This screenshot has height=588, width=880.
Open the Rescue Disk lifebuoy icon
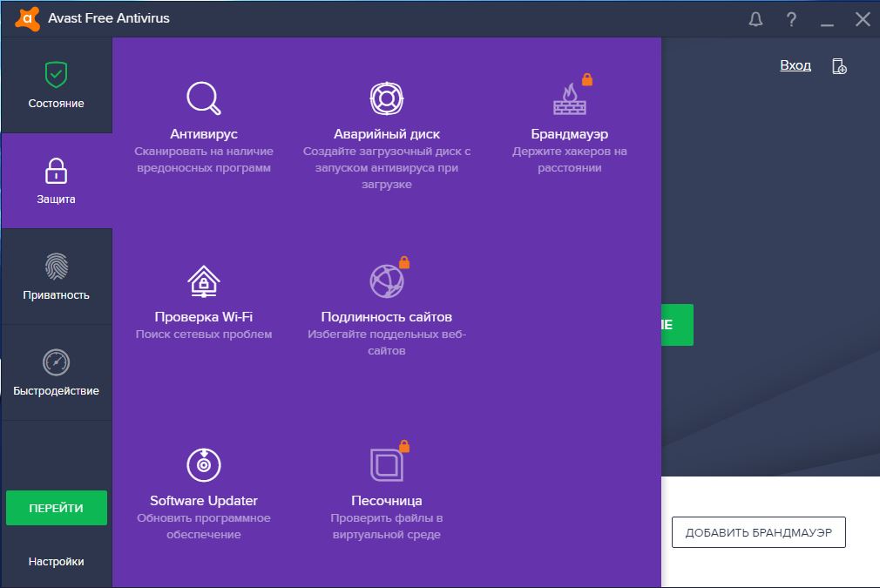click(x=386, y=98)
